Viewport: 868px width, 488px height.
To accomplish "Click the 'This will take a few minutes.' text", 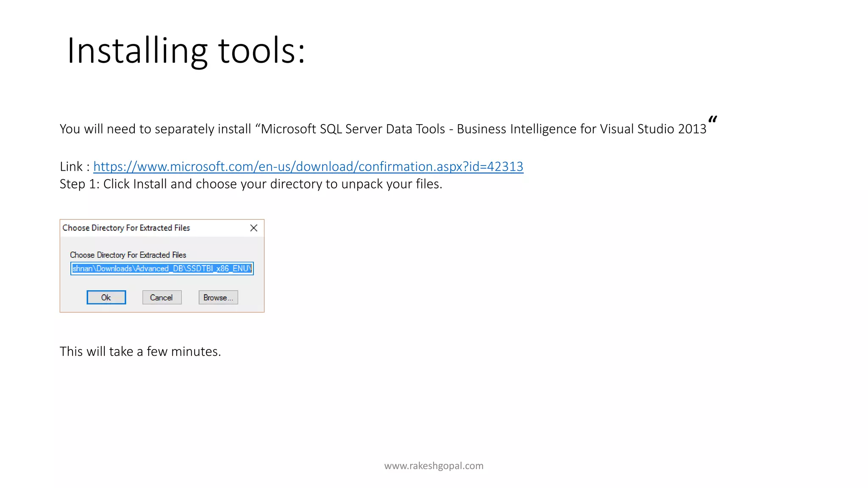I will [140, 351].
